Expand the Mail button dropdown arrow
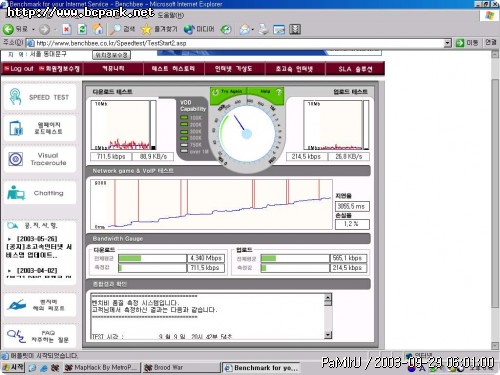This screenshot has width=500, height=375. [253, 30]
